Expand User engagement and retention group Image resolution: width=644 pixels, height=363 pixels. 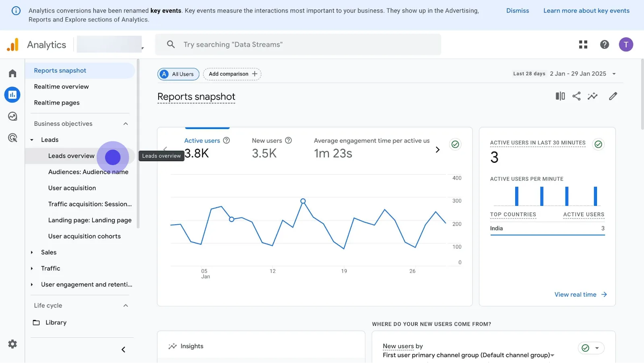tap(32, 285)
